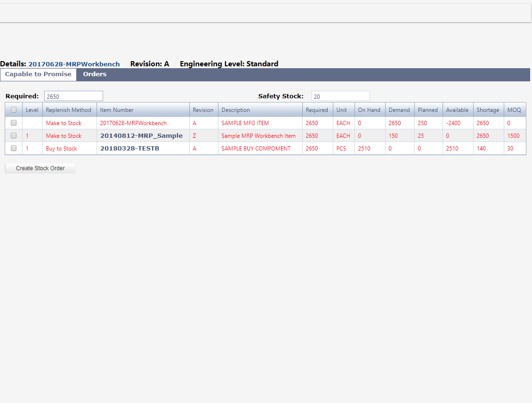Image resolution: width=532 pixels, height=403 pixels.
Task: Click the On Hand column header
Action: (370, 110)
